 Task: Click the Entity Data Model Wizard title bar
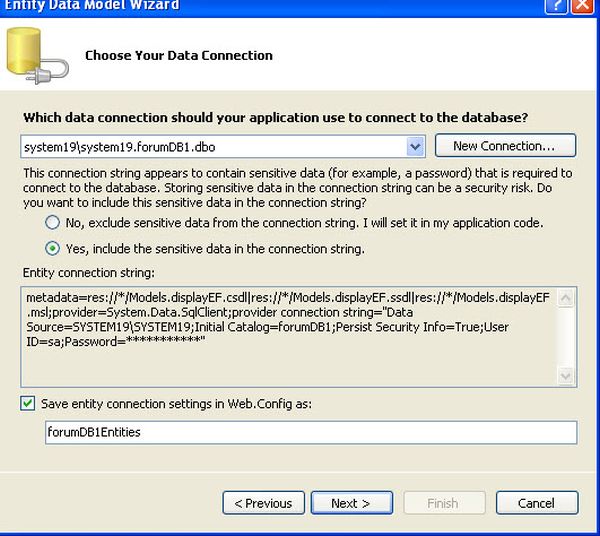[250, 5]
